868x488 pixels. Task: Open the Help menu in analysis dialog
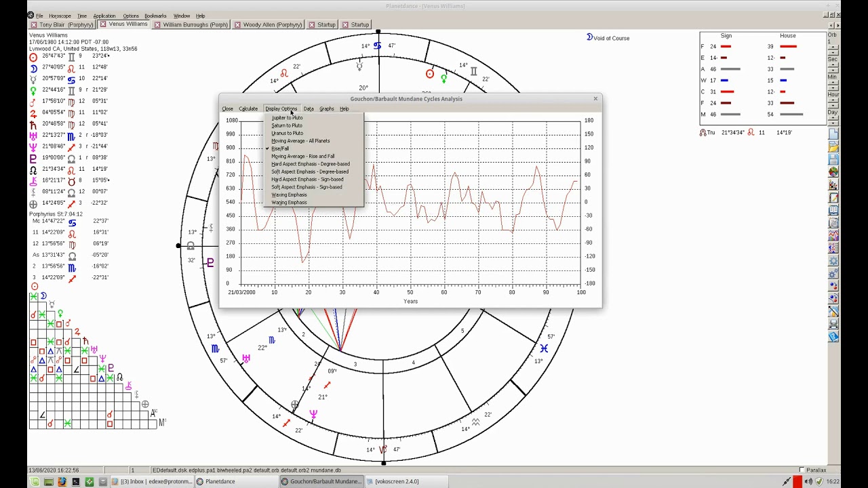(344, 108)
